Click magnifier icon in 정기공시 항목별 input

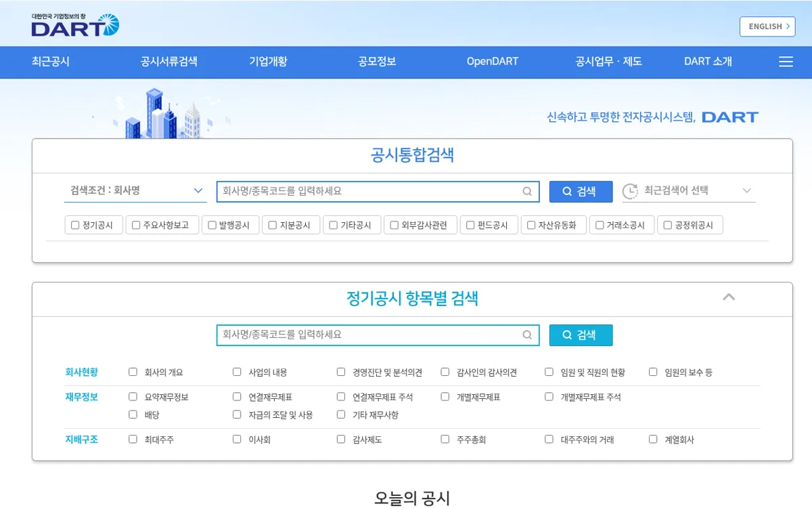[527, 335]
